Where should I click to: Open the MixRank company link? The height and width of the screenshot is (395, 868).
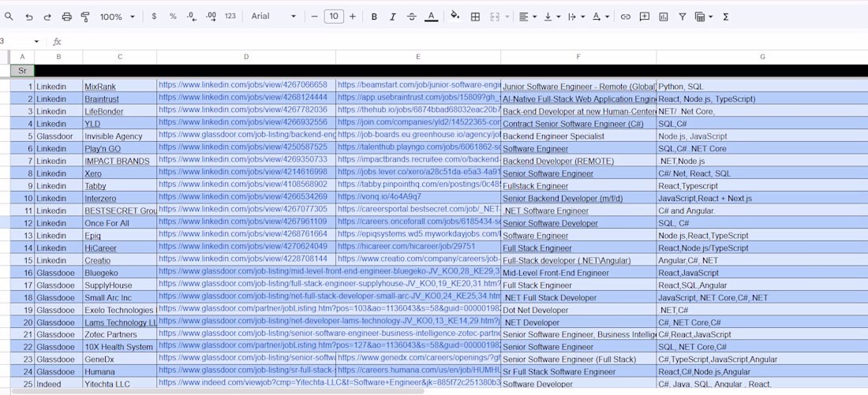[100, 87]
